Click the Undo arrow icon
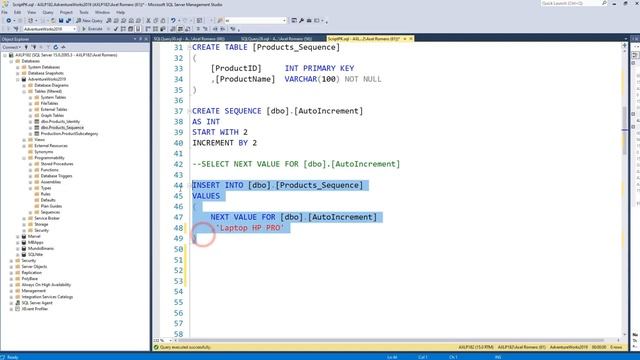Viewport: 640px width, 360px height. (x=173, y=20)
